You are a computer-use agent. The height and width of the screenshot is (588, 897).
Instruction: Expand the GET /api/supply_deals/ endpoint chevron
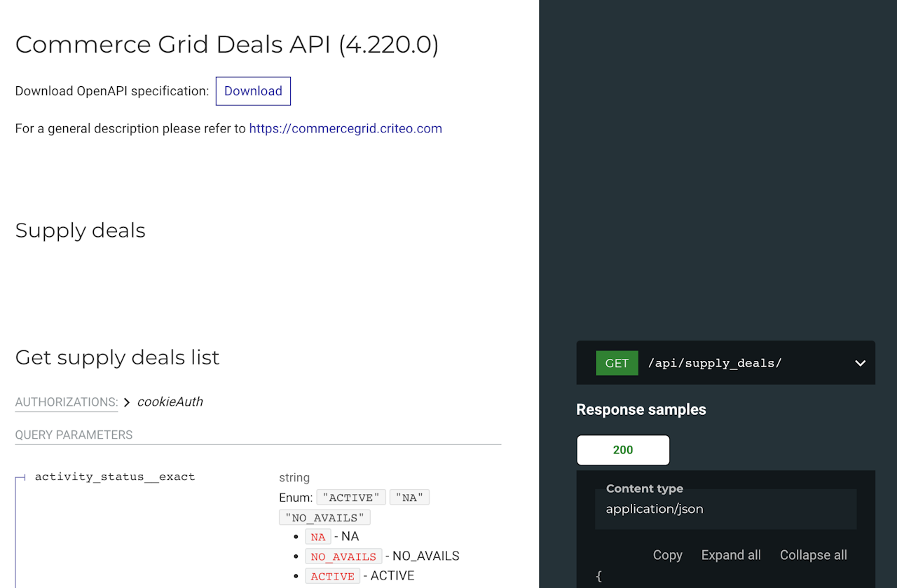pyautogui.click(x=860, y=363)
